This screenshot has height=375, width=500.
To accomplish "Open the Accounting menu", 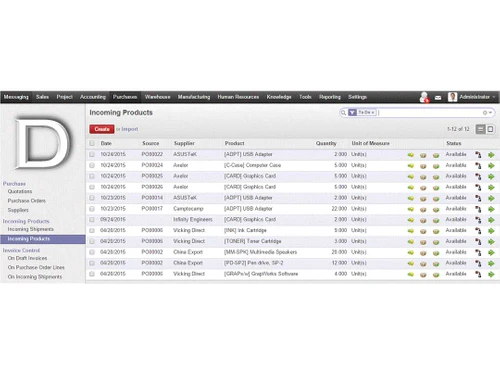I will 93,97.
